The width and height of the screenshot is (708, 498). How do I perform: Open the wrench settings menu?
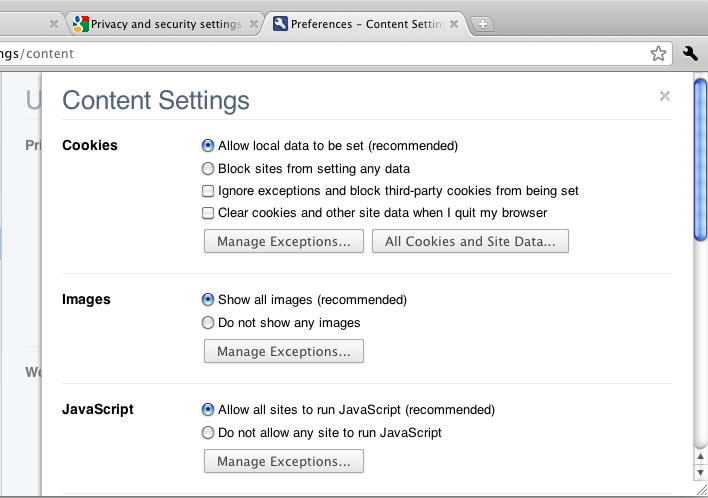point(690,54)
